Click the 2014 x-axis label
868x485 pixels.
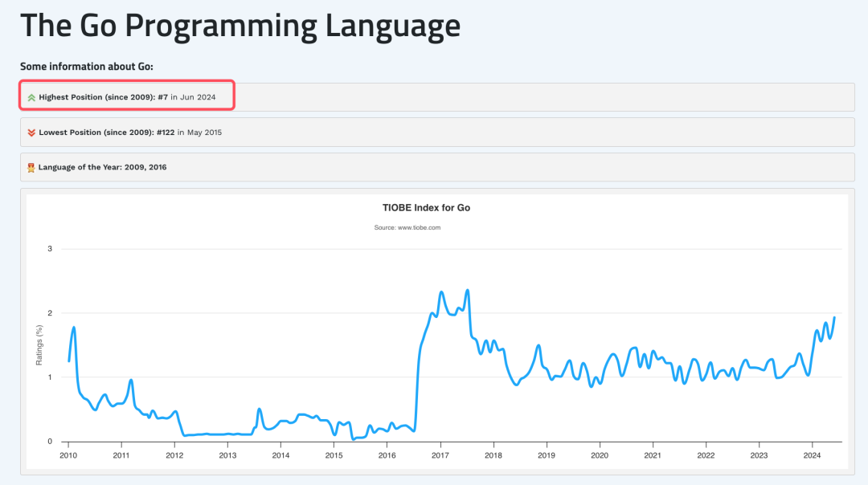280,455
